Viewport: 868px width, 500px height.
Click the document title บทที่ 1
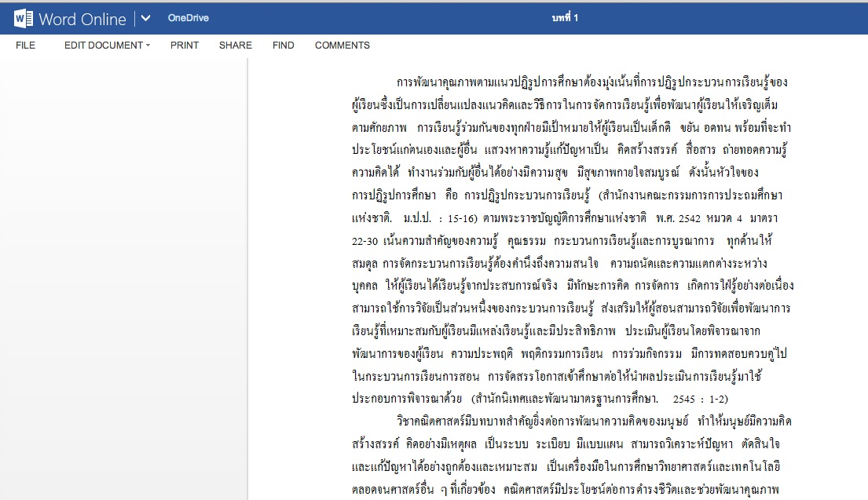566,18
